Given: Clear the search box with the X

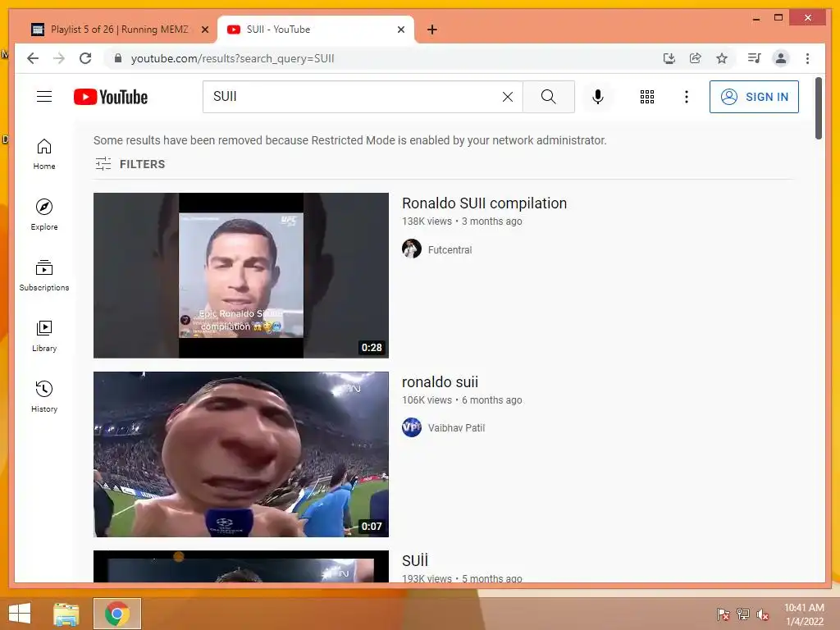Looking at the screenshot, I should (507, 97).
